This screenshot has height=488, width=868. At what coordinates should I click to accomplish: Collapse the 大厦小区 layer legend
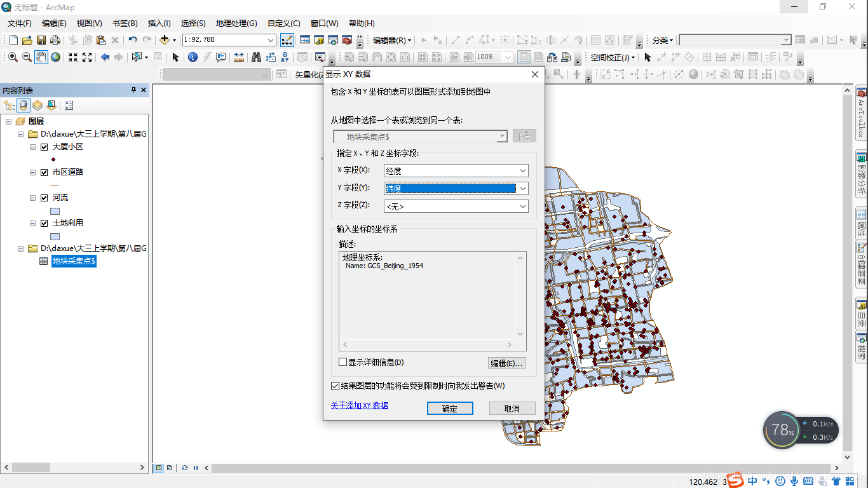click(x=33, y=147)
